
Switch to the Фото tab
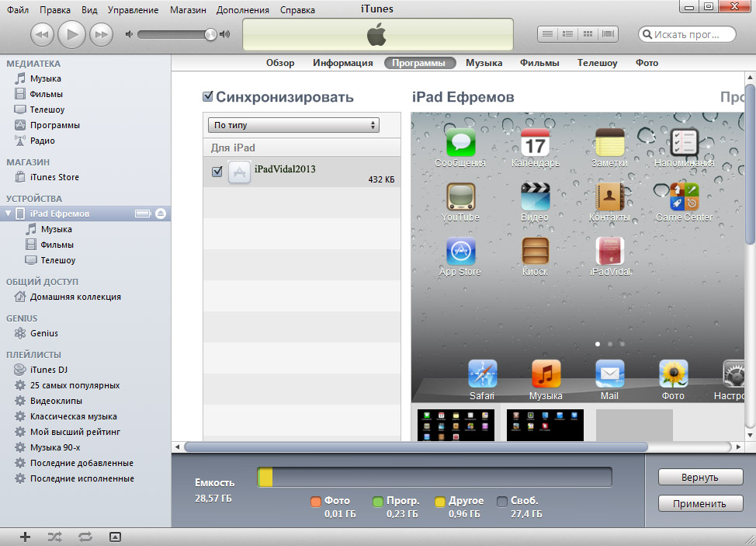[647, 63]
